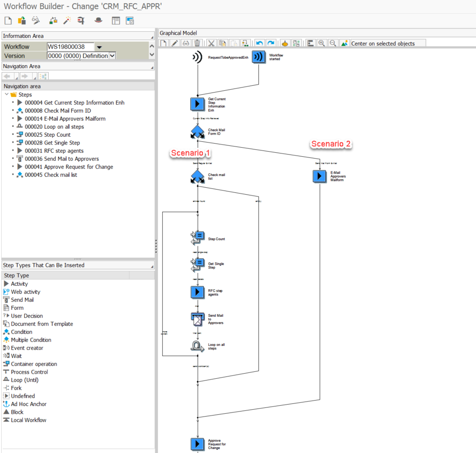Click the E-Mail Approvers Mailform node in graph
Viewport: 476px width, 453px height.
tap(319, 176)
